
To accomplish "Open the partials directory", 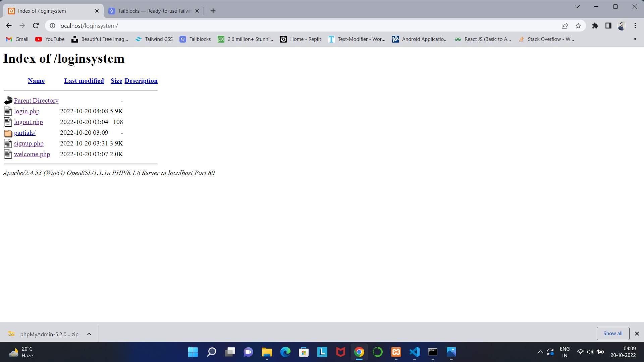I will point(24,132).
